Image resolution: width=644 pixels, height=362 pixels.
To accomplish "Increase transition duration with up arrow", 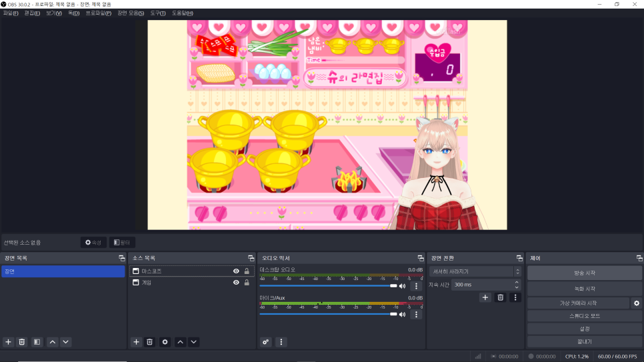I will tap(517, 282).
